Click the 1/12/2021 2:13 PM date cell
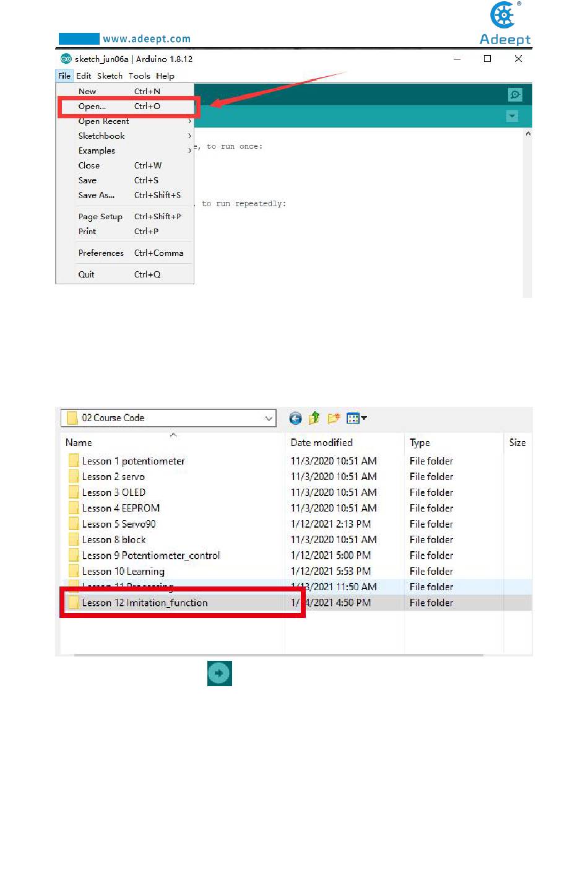The image size is (588, 872). point(331,524)
